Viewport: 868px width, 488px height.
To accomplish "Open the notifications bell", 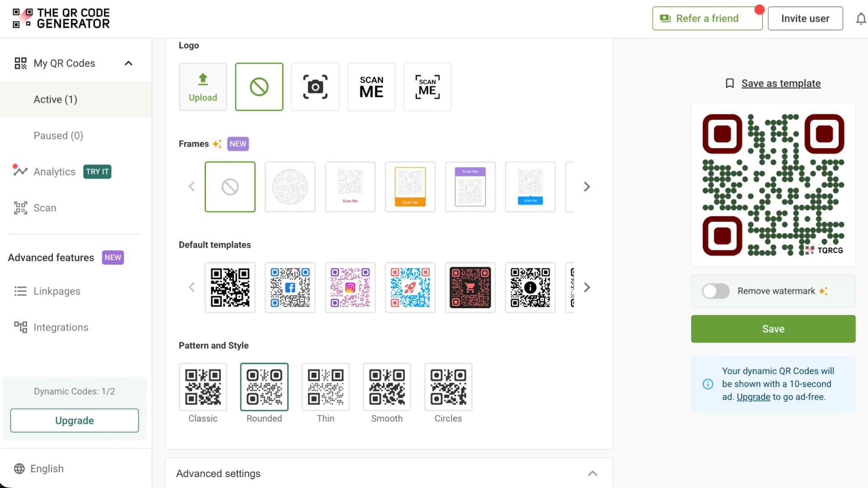I will click(861, 19).
